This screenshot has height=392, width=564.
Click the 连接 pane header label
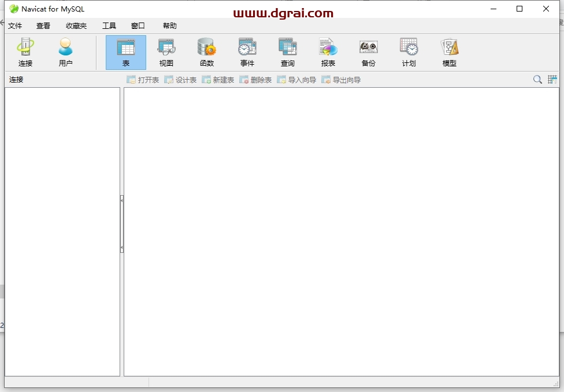16,80
